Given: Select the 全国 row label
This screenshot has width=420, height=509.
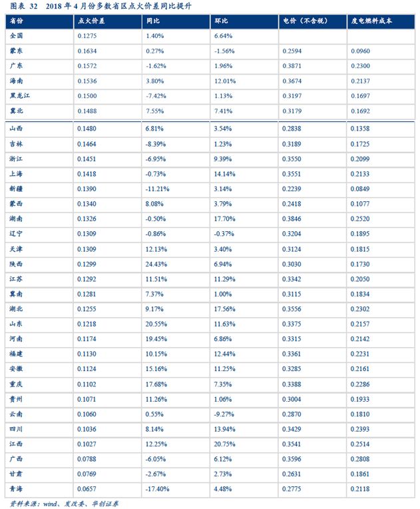Looking at the screenshot, I should tap(17, 36).
